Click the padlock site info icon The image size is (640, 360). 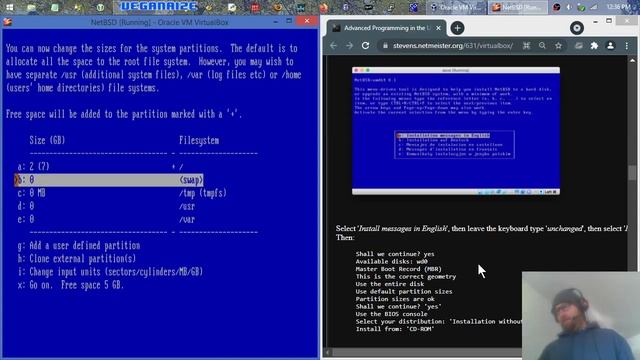[x=385, y=46]
